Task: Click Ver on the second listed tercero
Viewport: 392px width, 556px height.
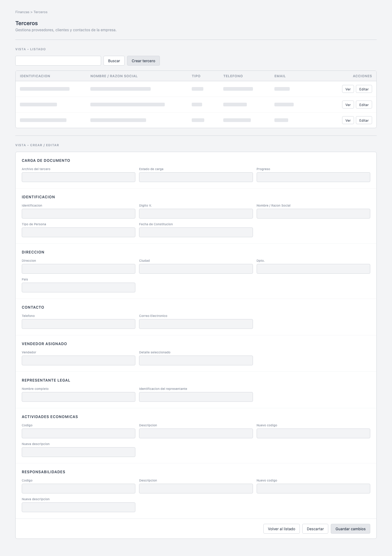Action: tap(348, 105)
